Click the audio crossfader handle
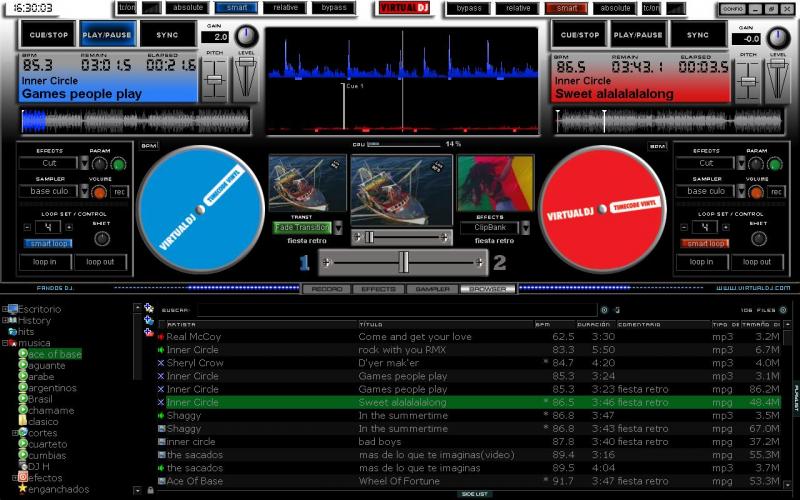800x500 pixels. pyautogui.click(x=404, y=262)
